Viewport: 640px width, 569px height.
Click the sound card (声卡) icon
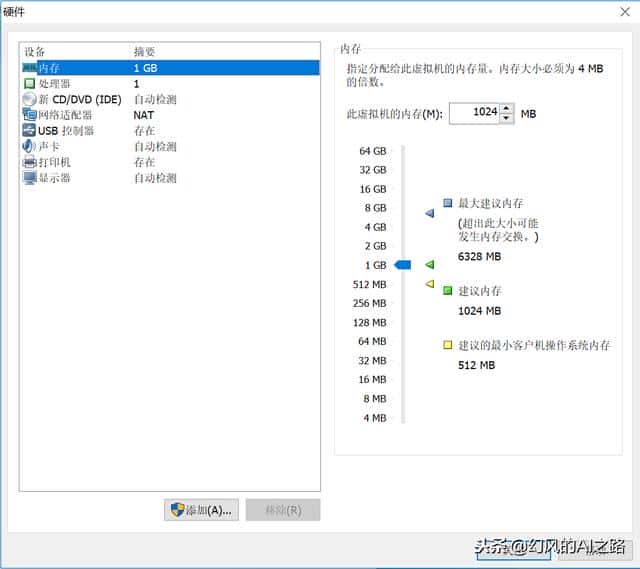click(29, 146)
